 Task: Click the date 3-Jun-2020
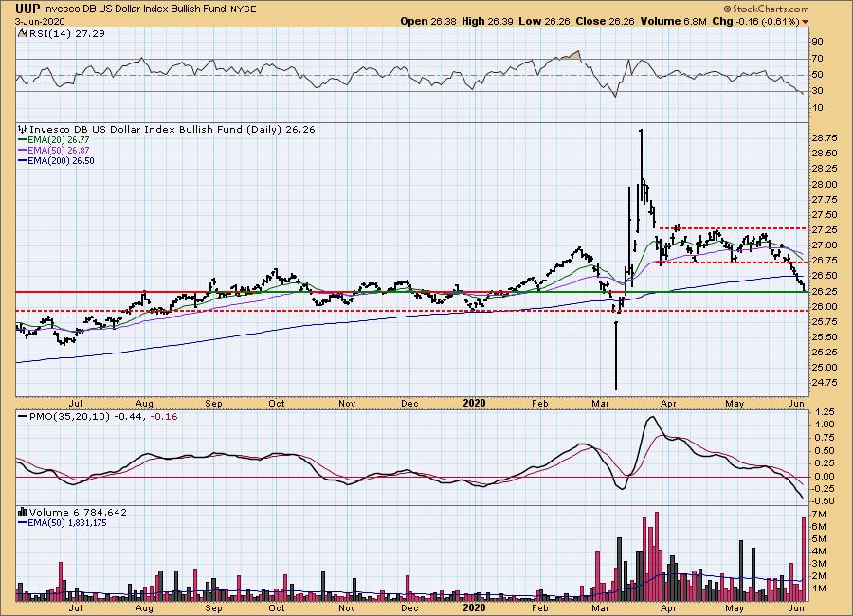[x=40, y=21]
